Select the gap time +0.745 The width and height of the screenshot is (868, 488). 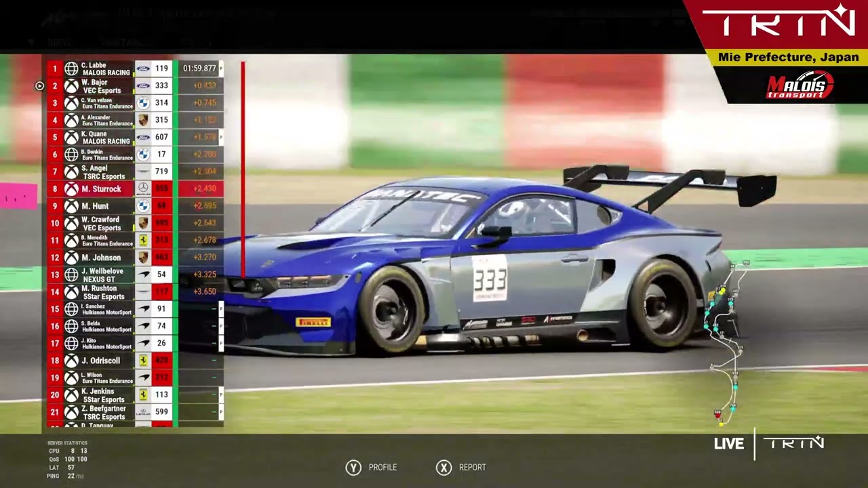tap(205, 103)
